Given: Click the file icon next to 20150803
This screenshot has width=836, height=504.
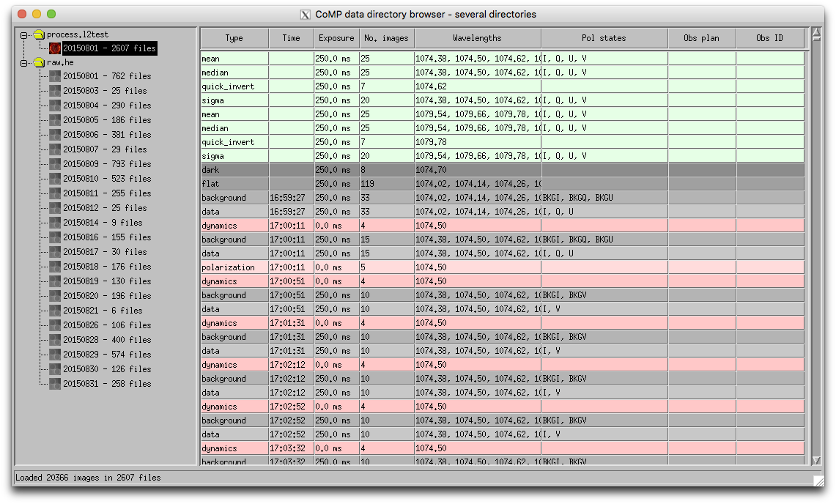Looking at the screenshot, I should [x=55, y=91].
